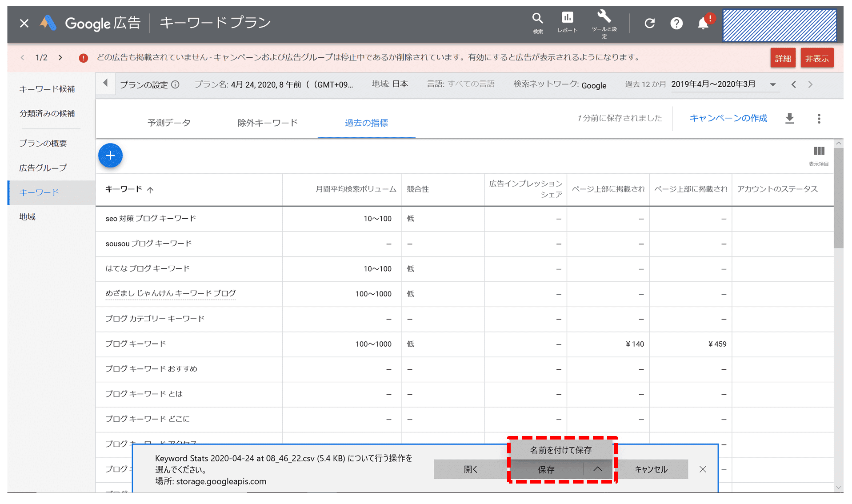The image size is (852, 504).
Task: Go to next date period arrow
Action: 810,84
